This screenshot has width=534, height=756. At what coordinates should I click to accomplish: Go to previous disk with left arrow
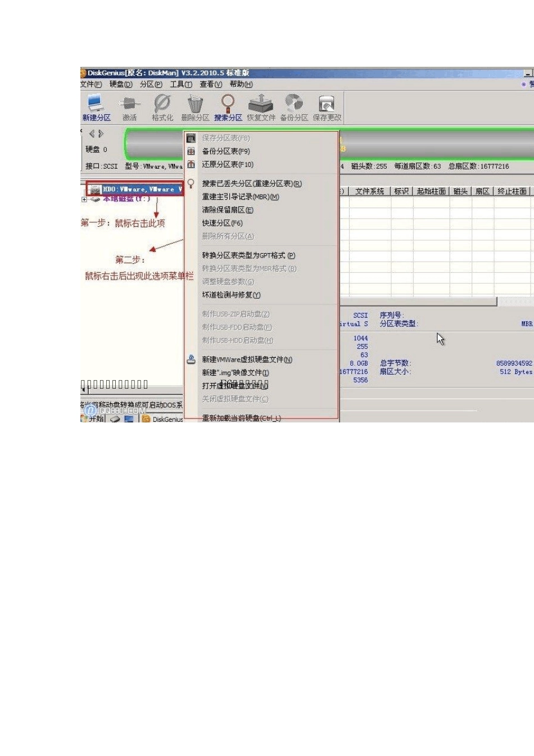pos(92,134)
